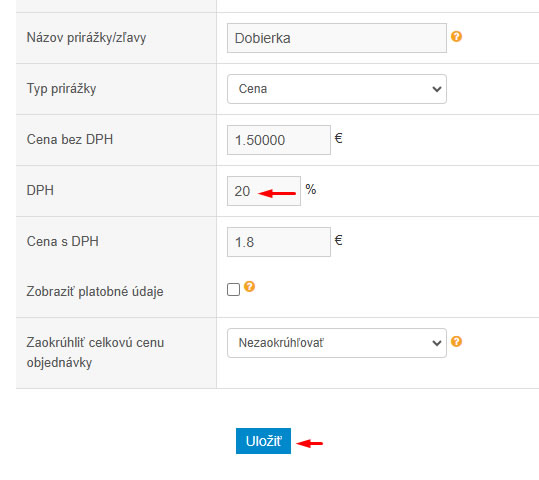Image resolution: width=539 pixels, height=480 pixels.
Task: Click the Typ prirážky label
Action: [61, 89]
